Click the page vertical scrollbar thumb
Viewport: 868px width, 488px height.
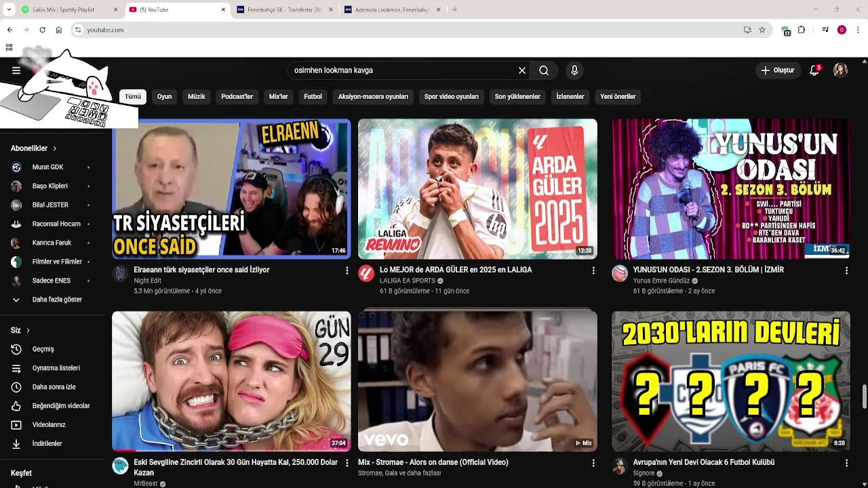pyautogui.click(x=864, y=397)
